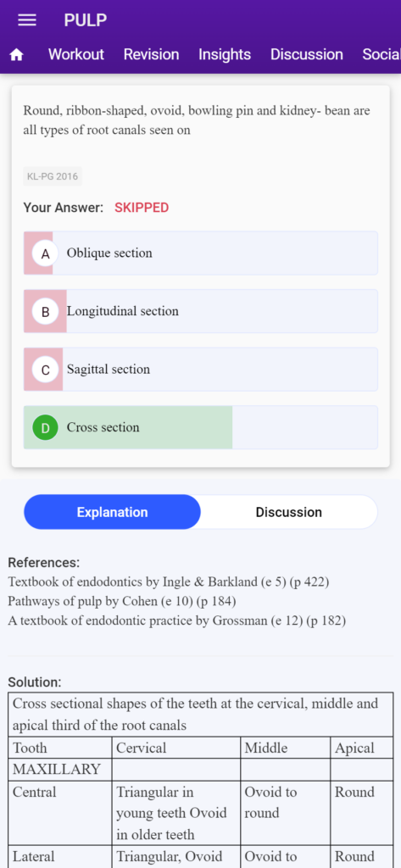Show the Explanation panel
Screen dimensions: 401x868
pos(113,512)
